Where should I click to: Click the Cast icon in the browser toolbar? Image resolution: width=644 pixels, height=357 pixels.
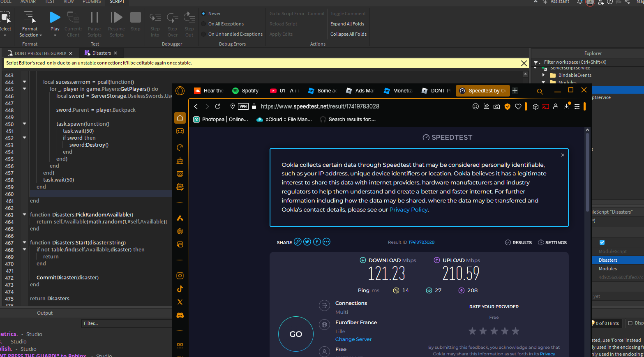coord(546,106)
